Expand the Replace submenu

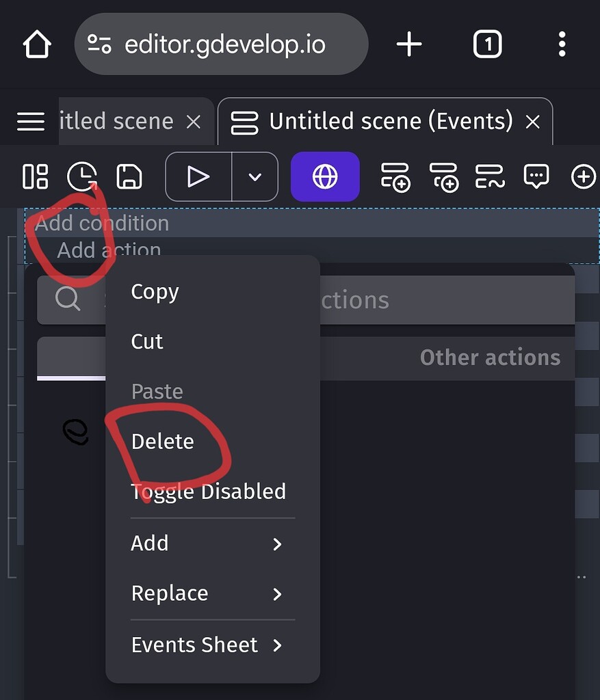pos(170,594)
